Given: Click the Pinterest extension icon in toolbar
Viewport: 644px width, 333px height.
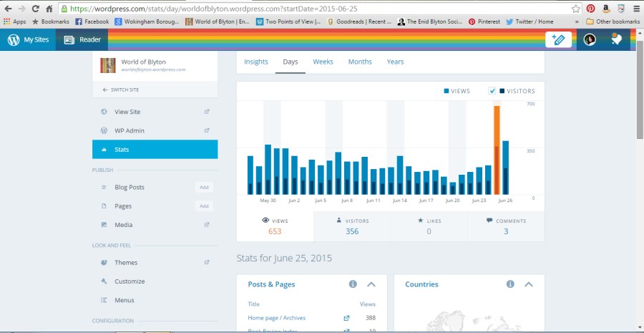Looking at the screenshot, I should tap(591, 9).
